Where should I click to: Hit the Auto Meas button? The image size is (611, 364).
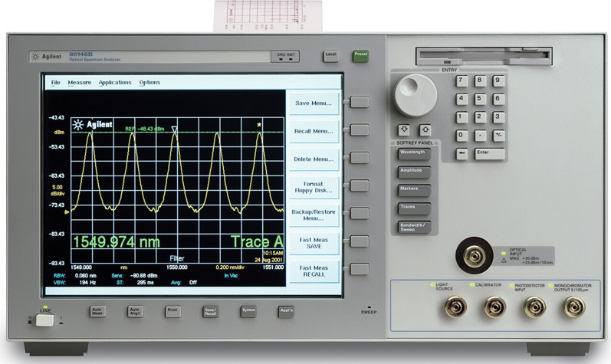point(97,311)
